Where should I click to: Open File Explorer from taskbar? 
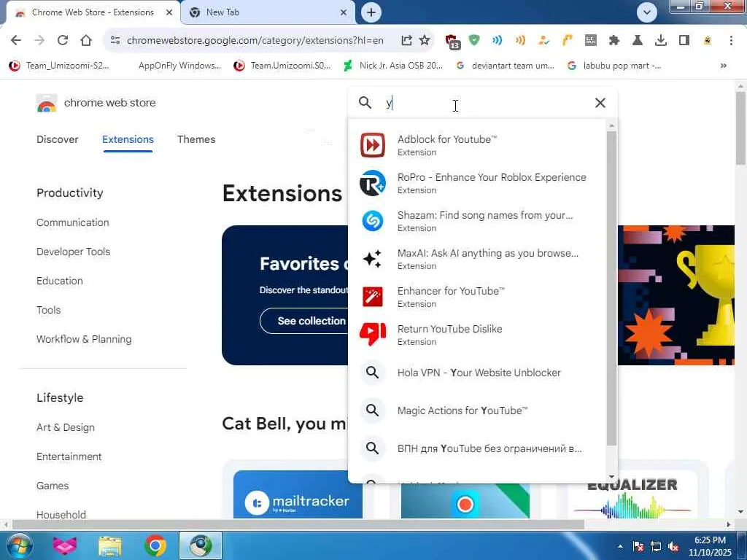(x=110, y=545)
